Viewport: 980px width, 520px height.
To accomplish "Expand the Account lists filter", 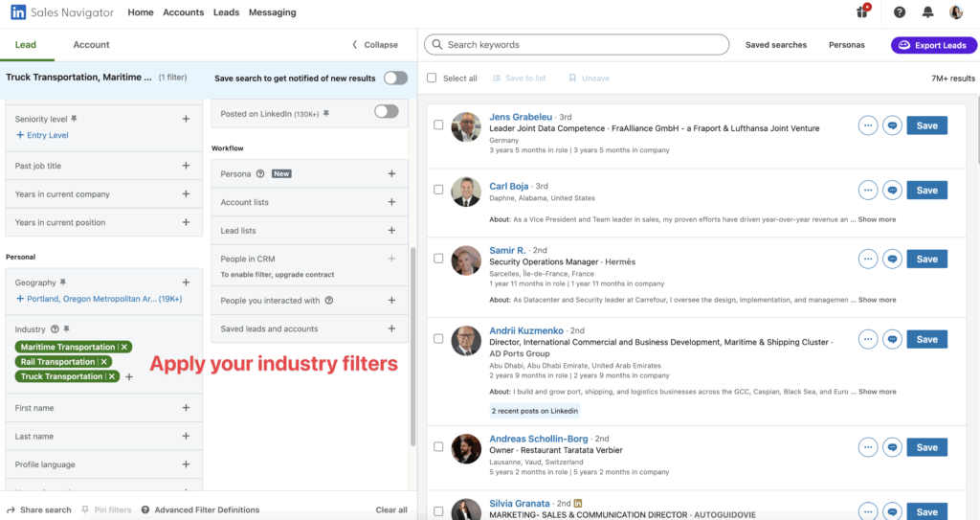I will tap(391, 202).
